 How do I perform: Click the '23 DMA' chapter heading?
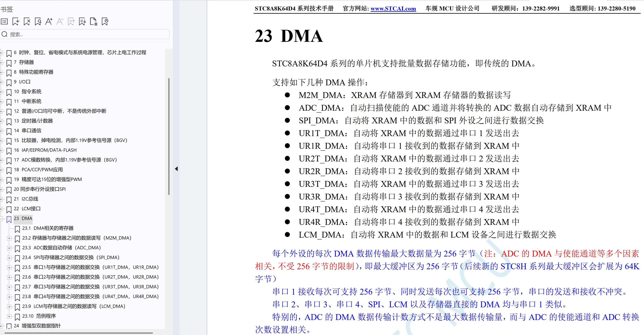(289, 36)
